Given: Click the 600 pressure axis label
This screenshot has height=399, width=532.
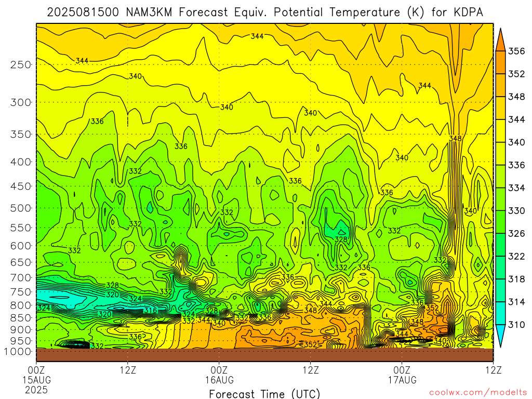Looking at the screenshot, I should [21, 246].
